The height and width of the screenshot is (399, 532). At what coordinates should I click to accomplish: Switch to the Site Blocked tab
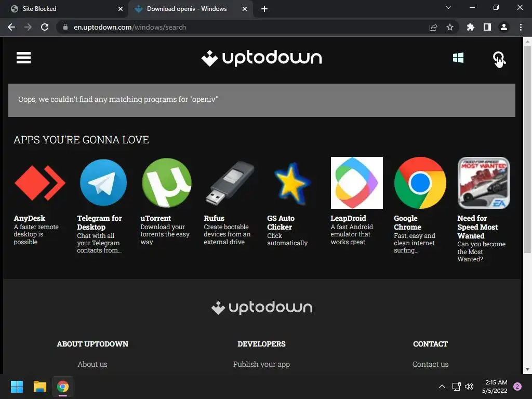(64, 9)
